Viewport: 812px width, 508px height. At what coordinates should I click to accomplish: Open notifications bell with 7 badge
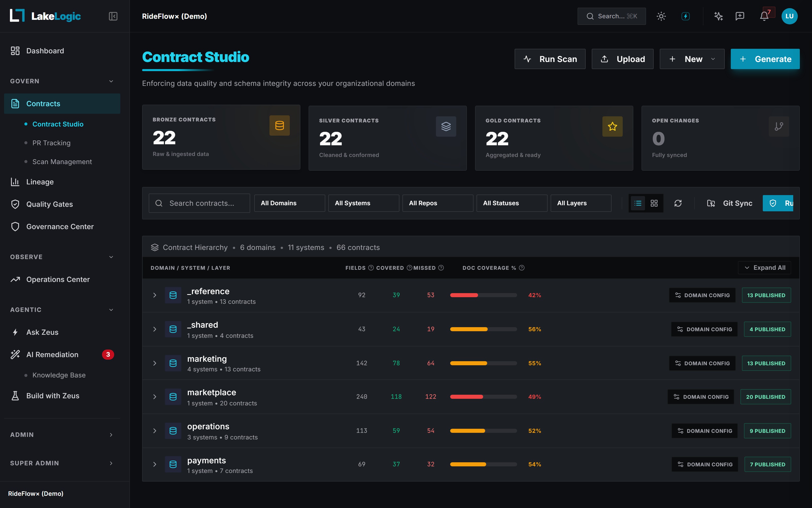(x=765, y=16)
